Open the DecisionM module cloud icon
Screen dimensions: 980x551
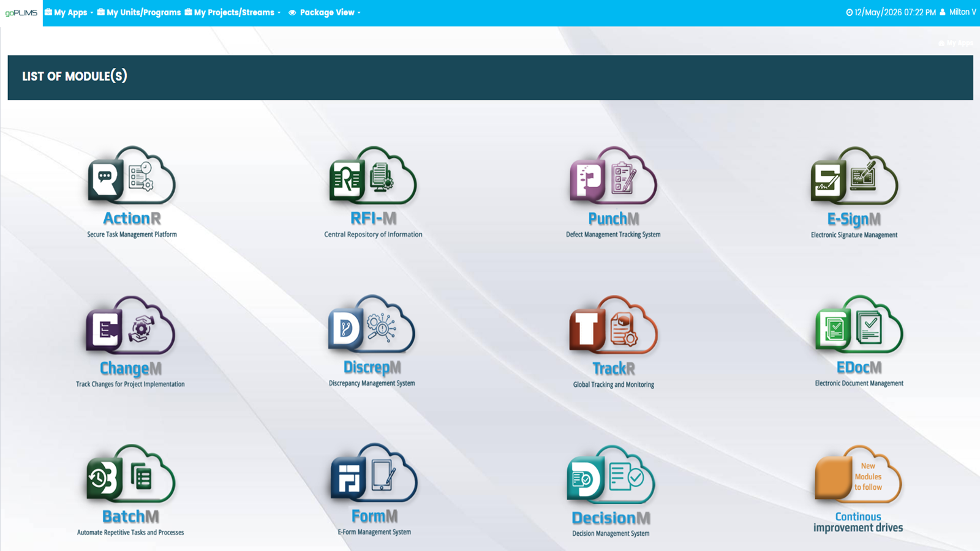coord(611,474)
